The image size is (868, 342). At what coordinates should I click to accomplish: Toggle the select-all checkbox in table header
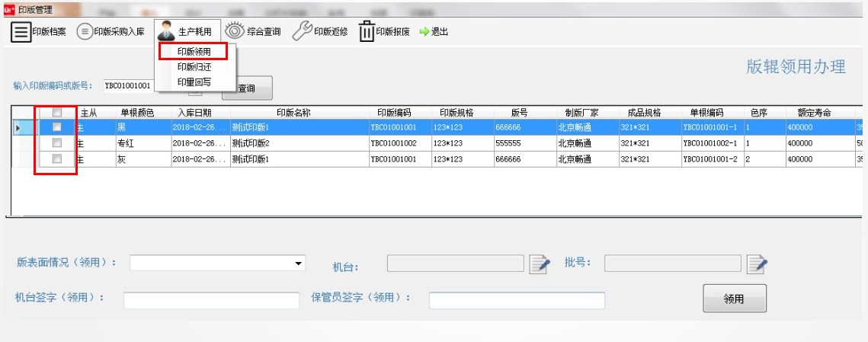point(56,113)
